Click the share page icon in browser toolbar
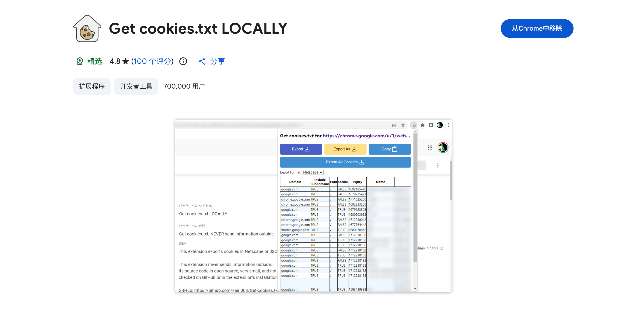This screenshot has width=644, height=315. (394, 125)
